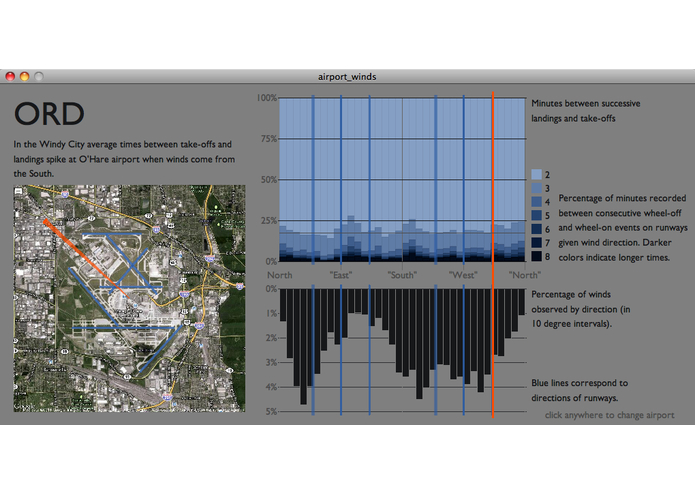Click the 3% label on the lower chart
This screenshot has height=494, width=695.
[x=271, y=362]
